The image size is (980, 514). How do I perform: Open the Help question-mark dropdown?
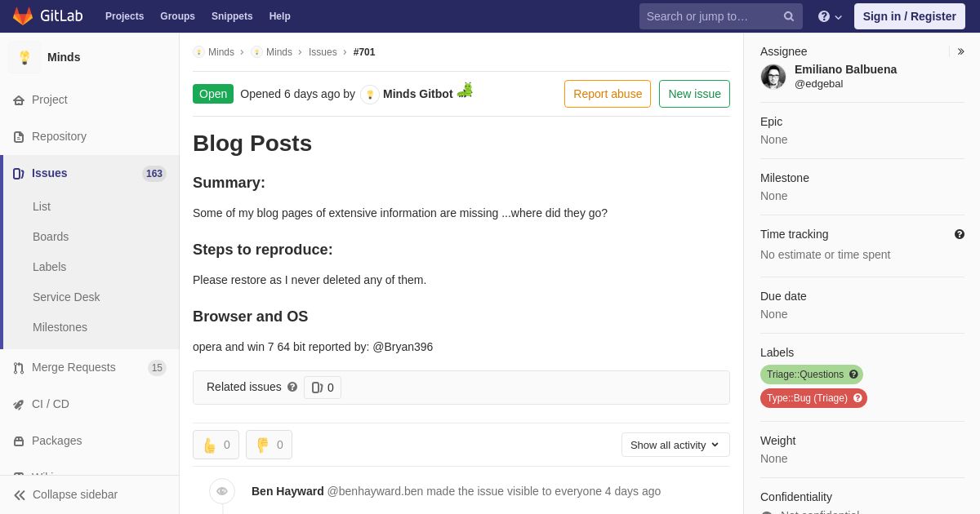tap(830, 16)
